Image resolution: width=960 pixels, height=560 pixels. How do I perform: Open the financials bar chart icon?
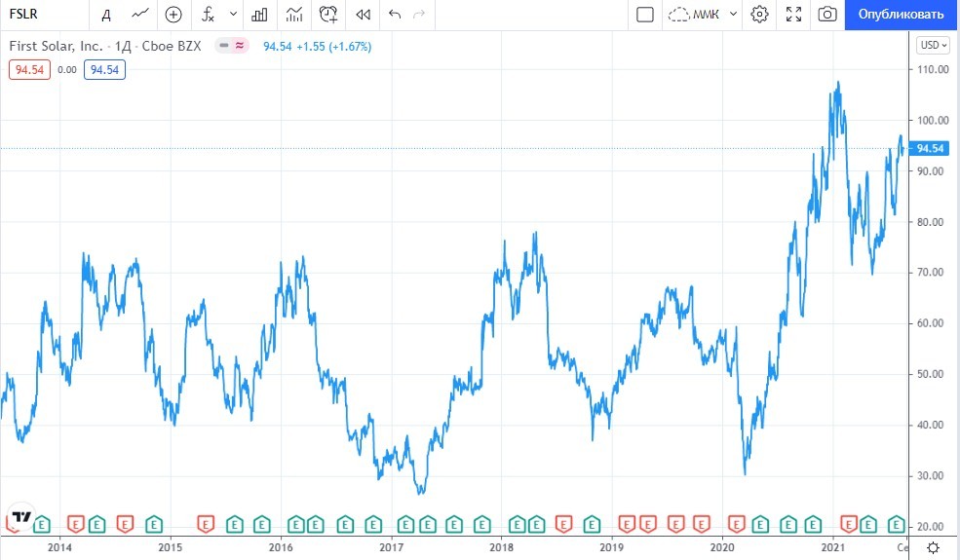[x=259, y=15]
